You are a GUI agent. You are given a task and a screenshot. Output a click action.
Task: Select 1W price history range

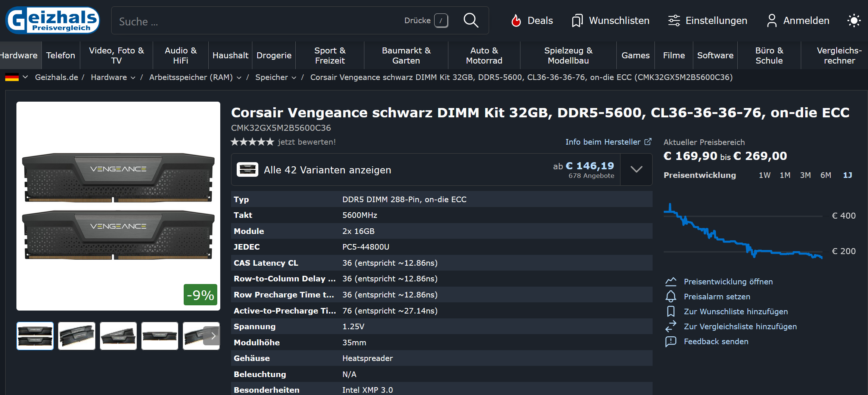(x=765, y=175)
